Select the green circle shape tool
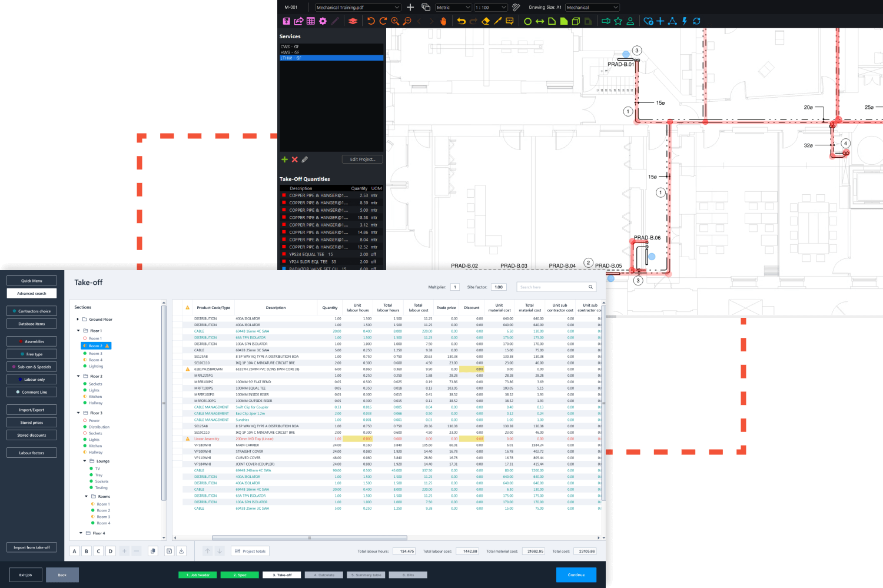883x588 pixels. coord(527,21)
